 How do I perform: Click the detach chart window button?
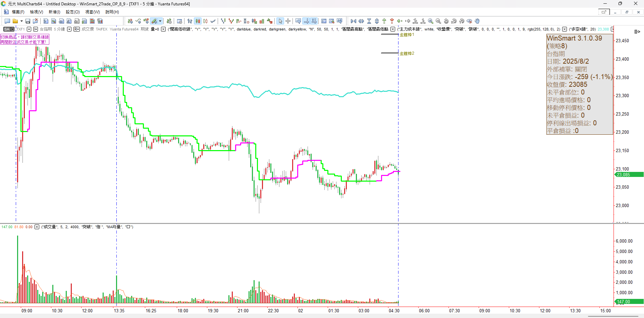click(604, 12)
